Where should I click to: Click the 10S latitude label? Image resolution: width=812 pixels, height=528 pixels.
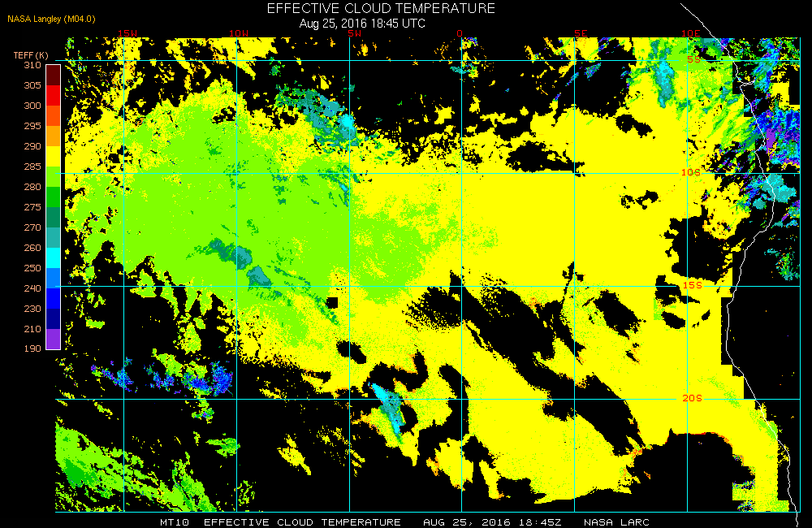tap(691, 172)
